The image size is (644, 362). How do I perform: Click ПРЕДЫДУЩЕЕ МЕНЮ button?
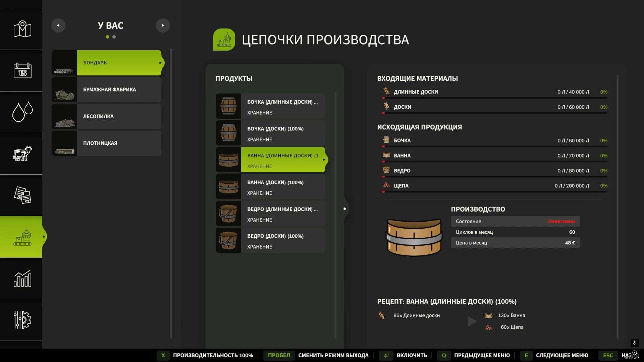click(481, 355)
